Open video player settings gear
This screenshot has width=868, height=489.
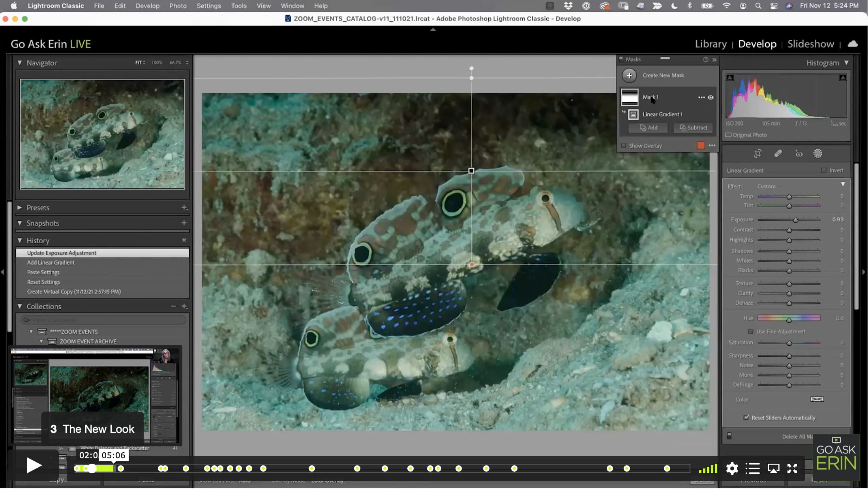[x=732, y=468]
